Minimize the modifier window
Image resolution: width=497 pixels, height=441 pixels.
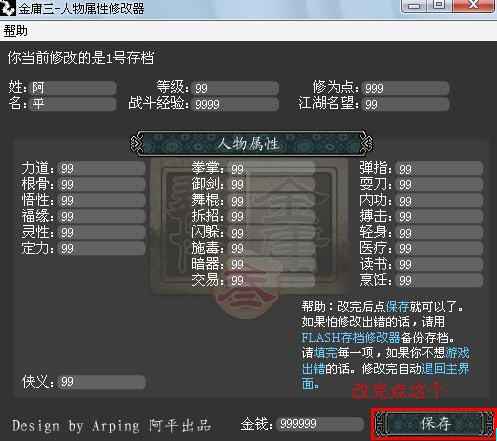click(413, 5)
